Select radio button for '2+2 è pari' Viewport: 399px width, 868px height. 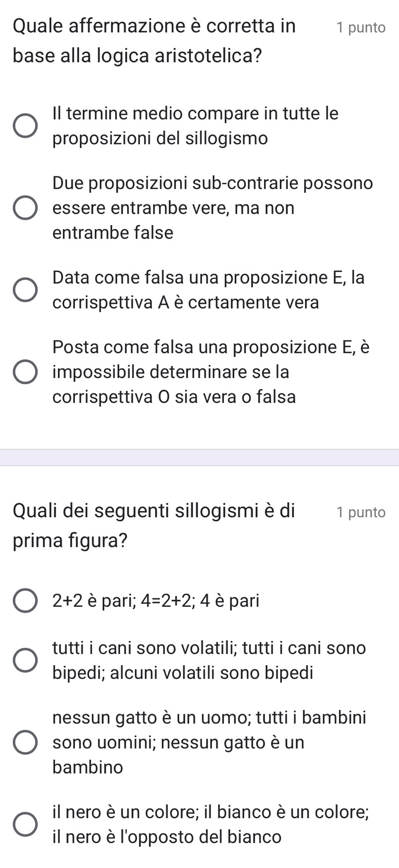tap(25, 601)
